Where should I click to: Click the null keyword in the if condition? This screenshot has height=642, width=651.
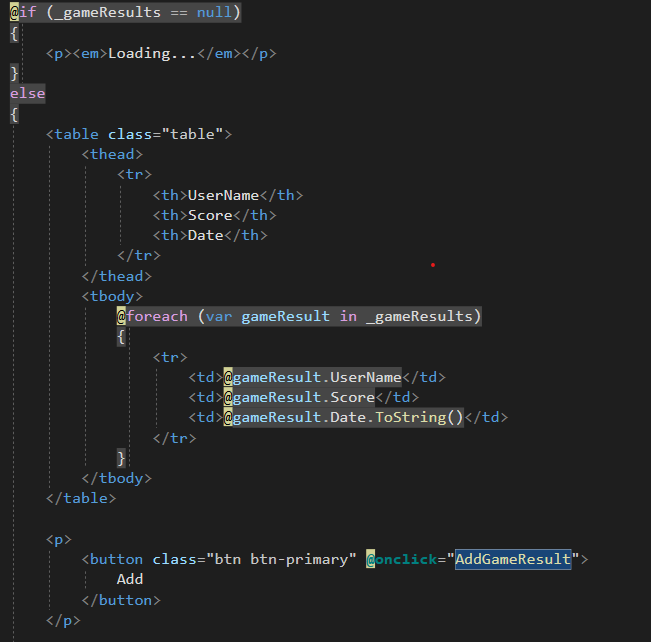pos(214,12)
